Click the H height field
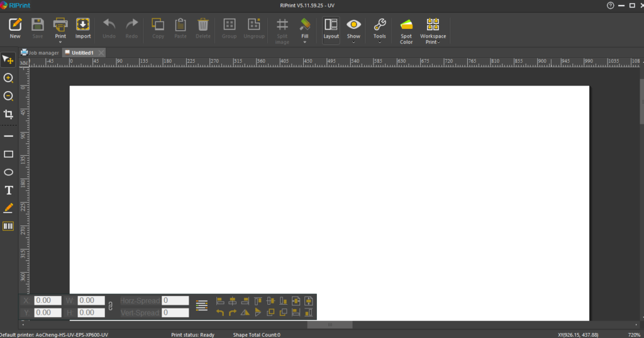This screenshot has height=338, width=644. (91, 313)
